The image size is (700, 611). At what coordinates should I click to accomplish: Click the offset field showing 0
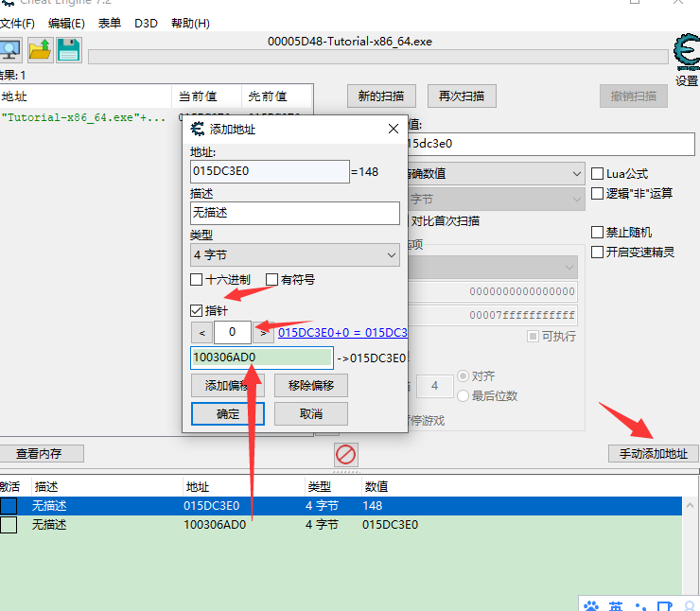[x=232, y=332]
